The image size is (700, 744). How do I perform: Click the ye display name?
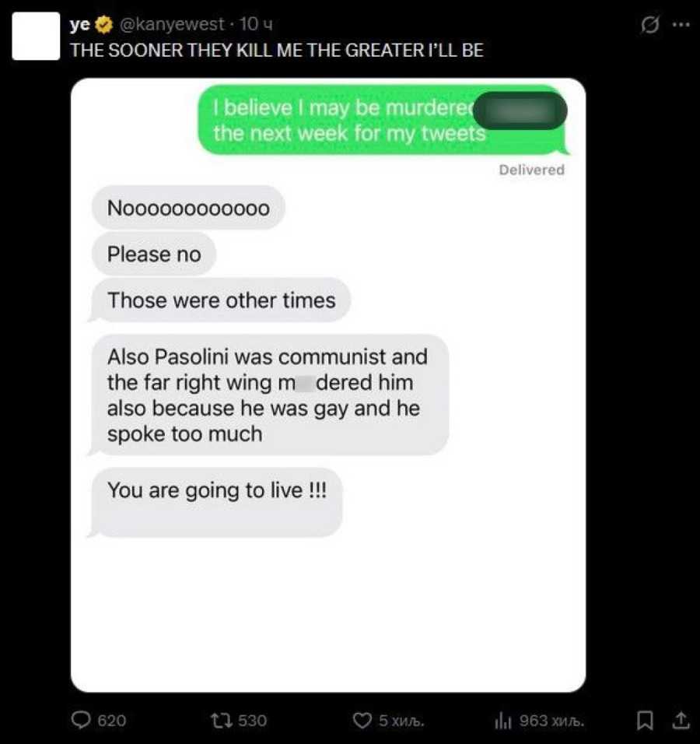tap(79, 25)
